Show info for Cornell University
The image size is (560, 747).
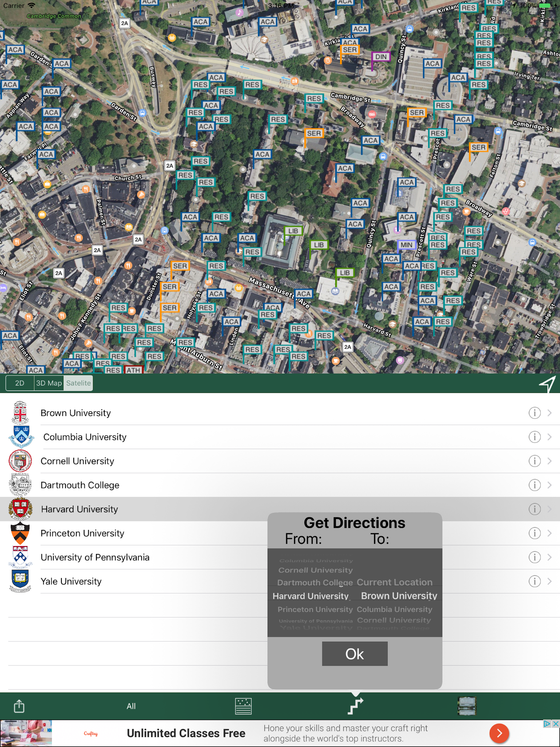534,461
